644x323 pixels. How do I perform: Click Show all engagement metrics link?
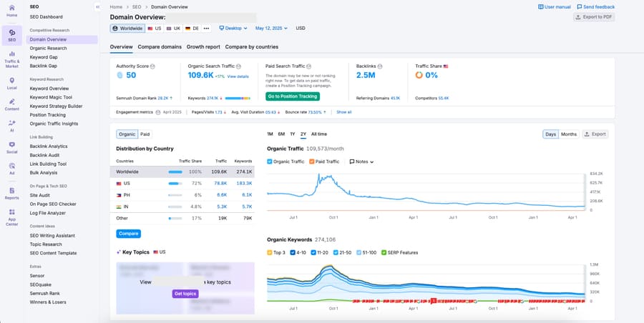coord(343,112)
